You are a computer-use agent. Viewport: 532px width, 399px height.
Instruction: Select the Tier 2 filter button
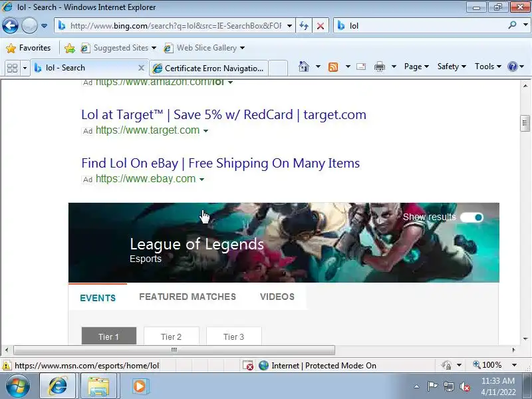(x=172, y=336)
